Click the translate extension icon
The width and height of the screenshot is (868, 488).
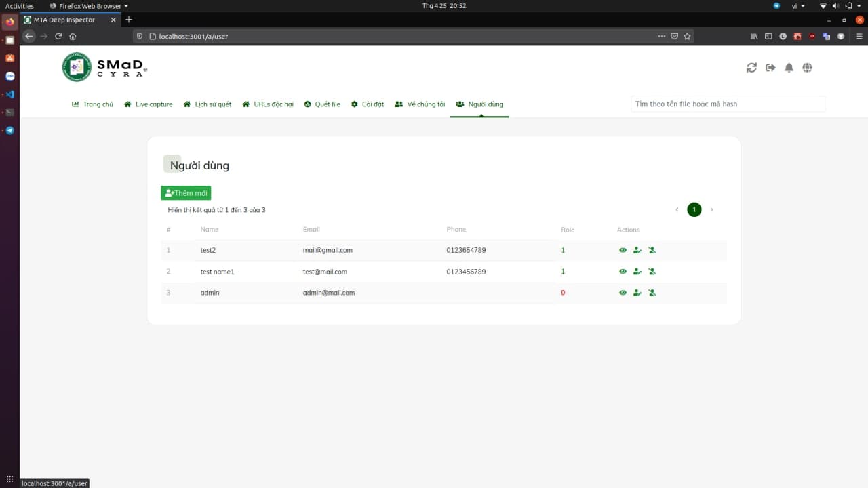[827, 36]
